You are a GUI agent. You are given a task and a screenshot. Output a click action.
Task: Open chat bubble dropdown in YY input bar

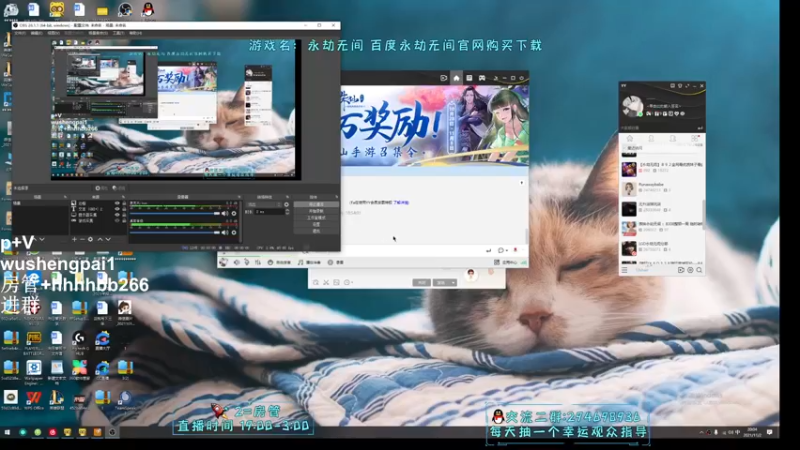click(503, 251)
